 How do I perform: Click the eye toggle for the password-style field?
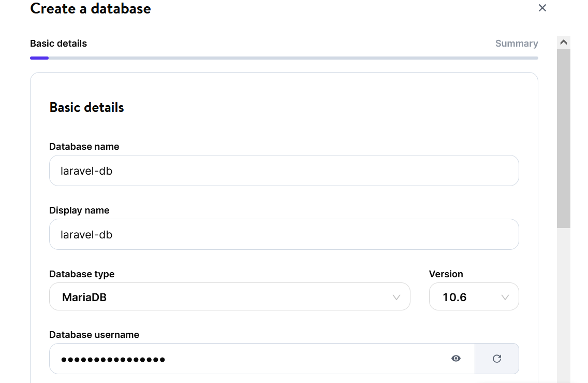[x=456, y=359]
